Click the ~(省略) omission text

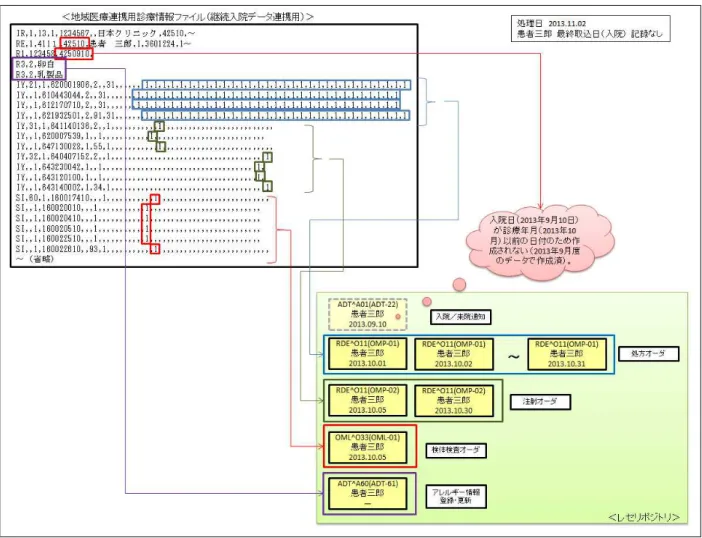(35, 259)
